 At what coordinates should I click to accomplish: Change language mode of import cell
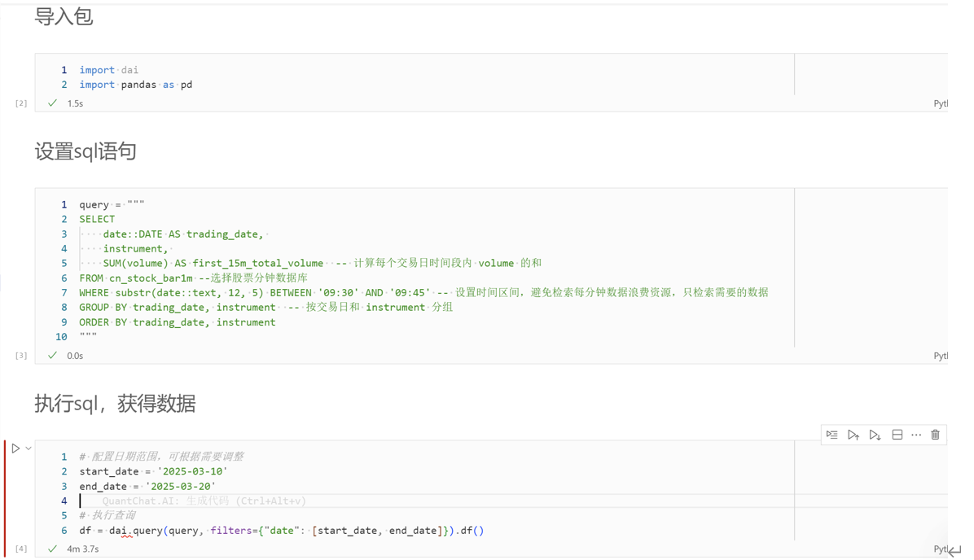(x=940, y=103)
